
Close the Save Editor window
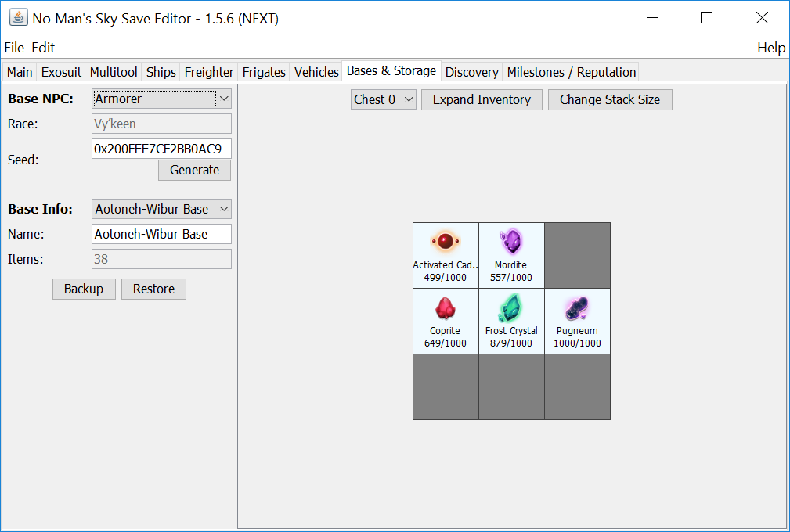coord(762,18)
